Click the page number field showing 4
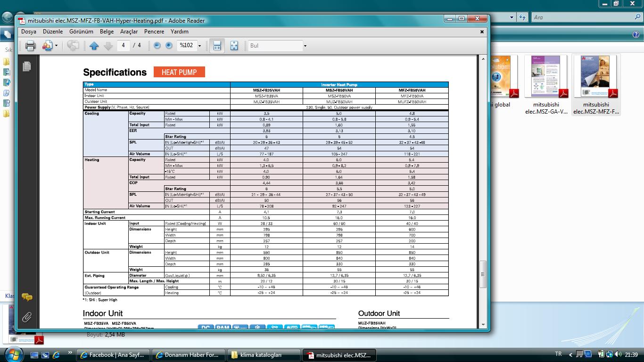The width and height of the screenshot is (644, 362). 123,45
